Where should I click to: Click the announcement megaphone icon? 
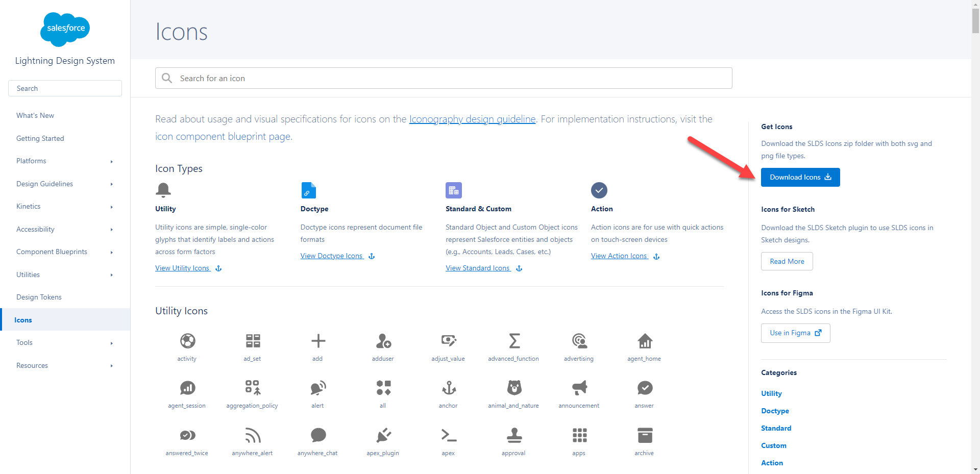[x=579, y=388]
